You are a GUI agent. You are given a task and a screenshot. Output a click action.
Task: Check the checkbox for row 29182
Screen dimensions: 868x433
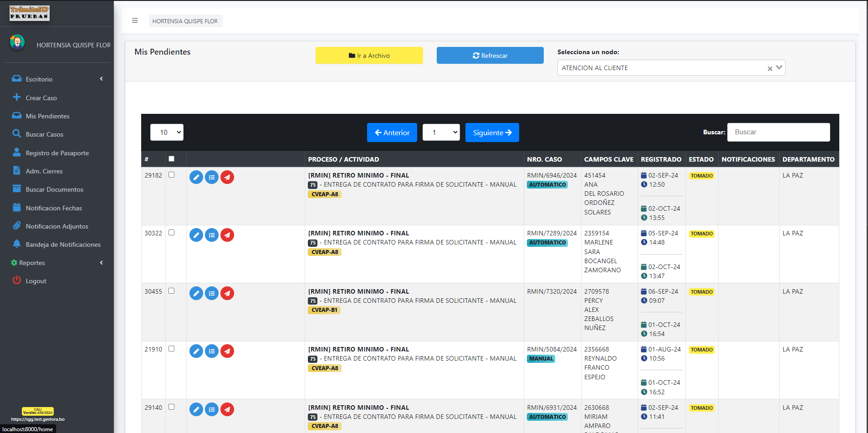172,175
